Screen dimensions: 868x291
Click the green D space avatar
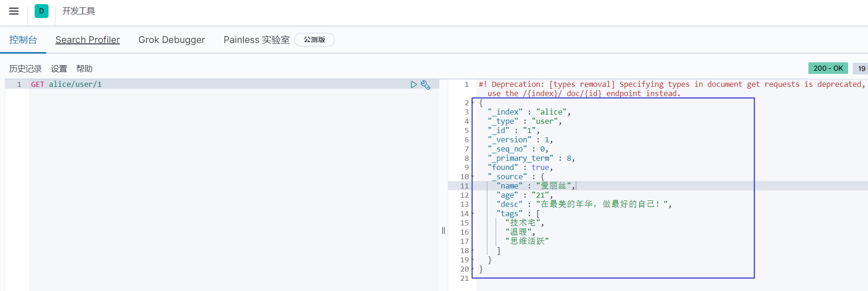42,11
